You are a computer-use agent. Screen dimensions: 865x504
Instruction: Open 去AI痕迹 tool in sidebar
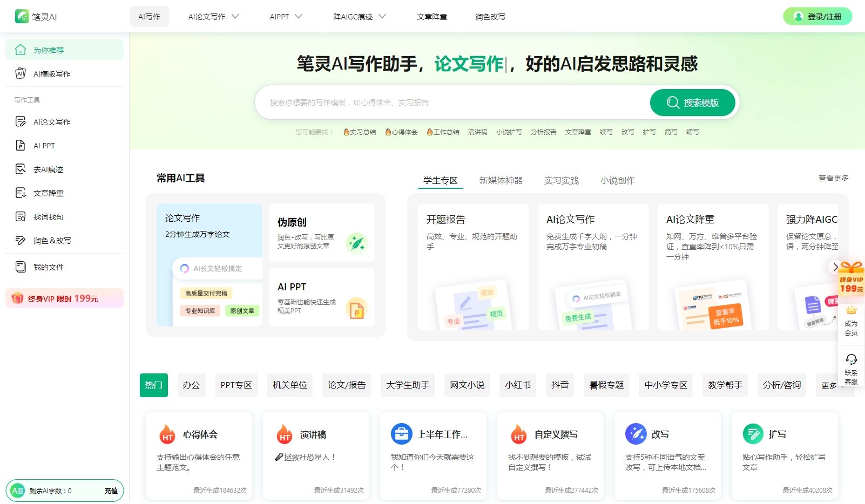[x=21, y=169]
